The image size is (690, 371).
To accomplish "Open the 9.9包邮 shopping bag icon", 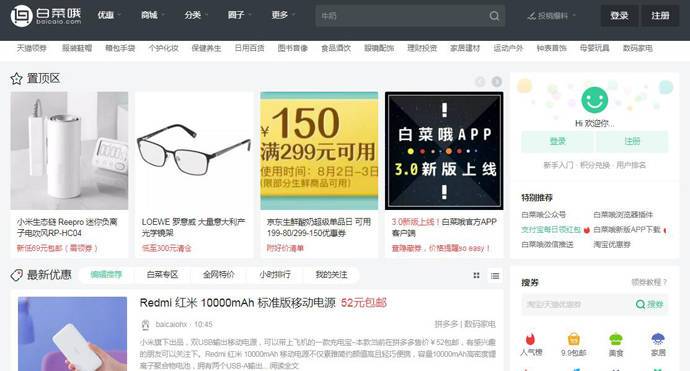I will click(573, 339).
